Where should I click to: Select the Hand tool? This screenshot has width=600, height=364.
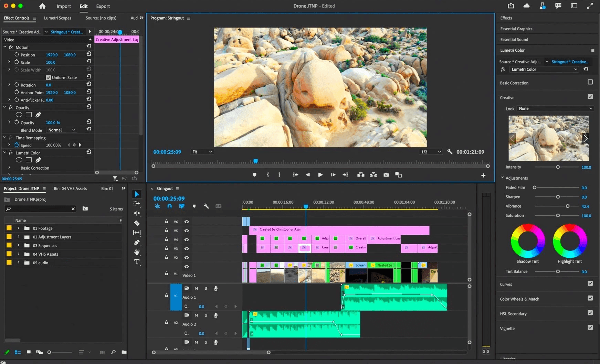pyautogui.click(x=137, y=252)
